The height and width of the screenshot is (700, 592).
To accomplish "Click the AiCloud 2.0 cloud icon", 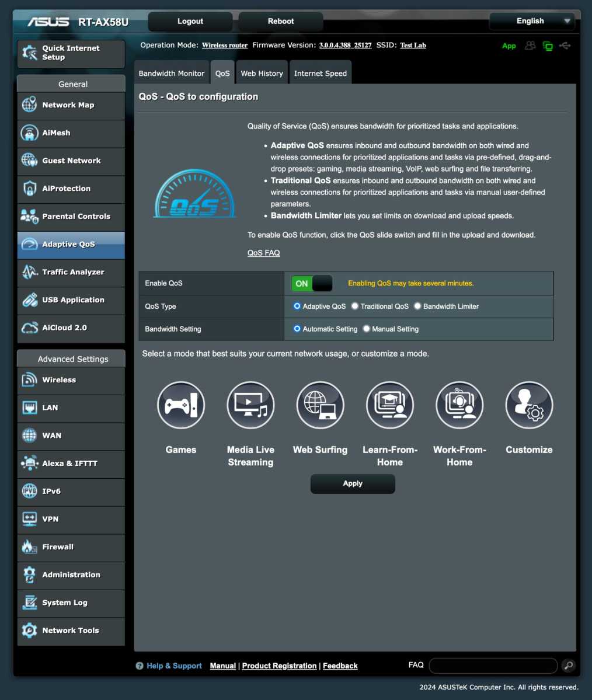I will (29, 328).
